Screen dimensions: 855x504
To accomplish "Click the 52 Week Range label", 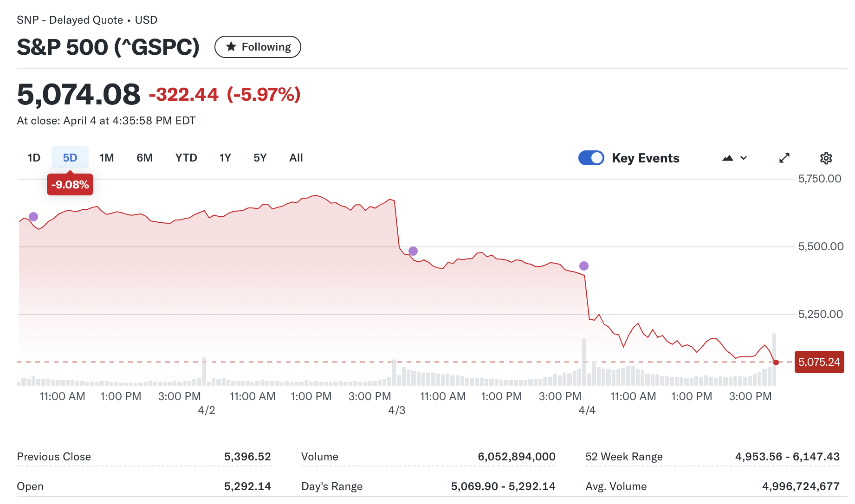I will (x=624, y=457).
